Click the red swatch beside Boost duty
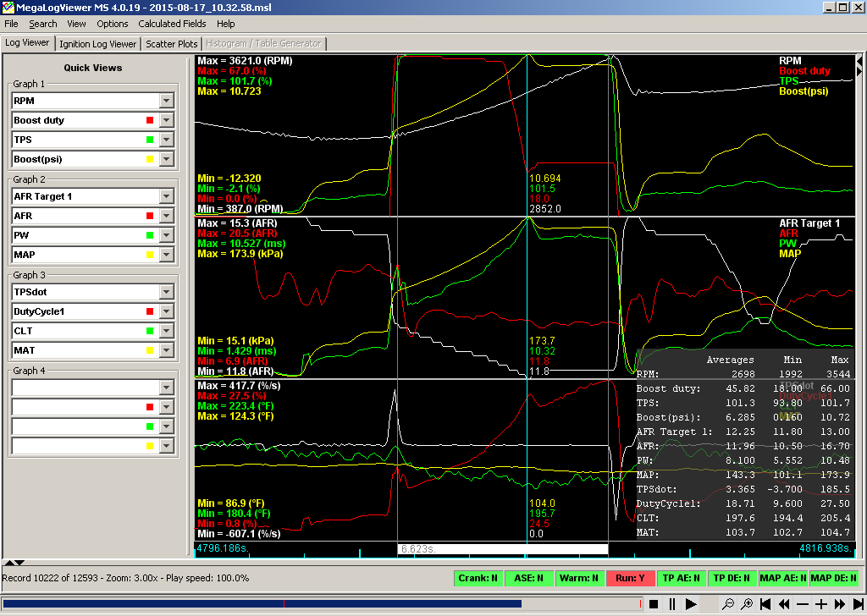This screenshot has height=616, width=867. [150, 120]
